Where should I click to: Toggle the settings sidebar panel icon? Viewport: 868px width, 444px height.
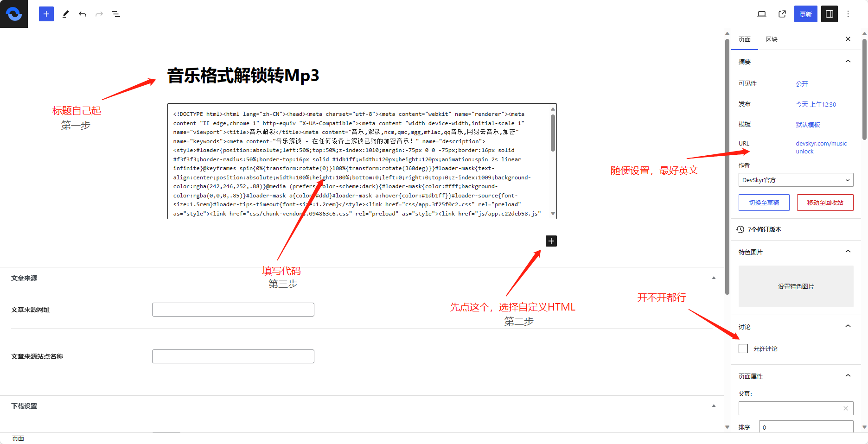(830, 14)
